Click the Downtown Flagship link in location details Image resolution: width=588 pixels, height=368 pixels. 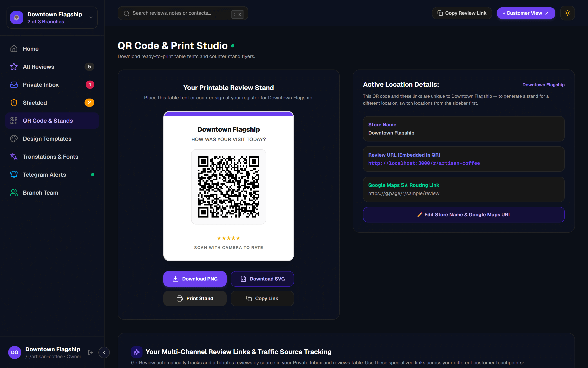coord(543,85)
